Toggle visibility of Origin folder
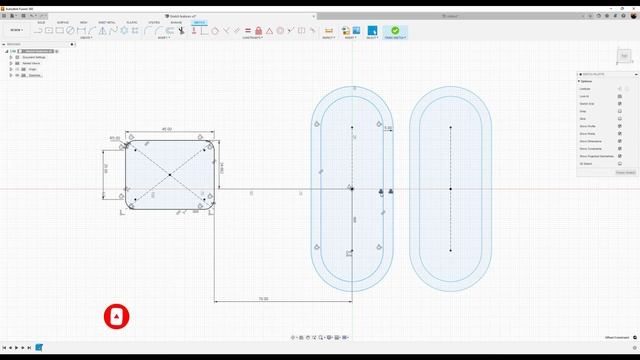640x360 pixels. (18, 69)
